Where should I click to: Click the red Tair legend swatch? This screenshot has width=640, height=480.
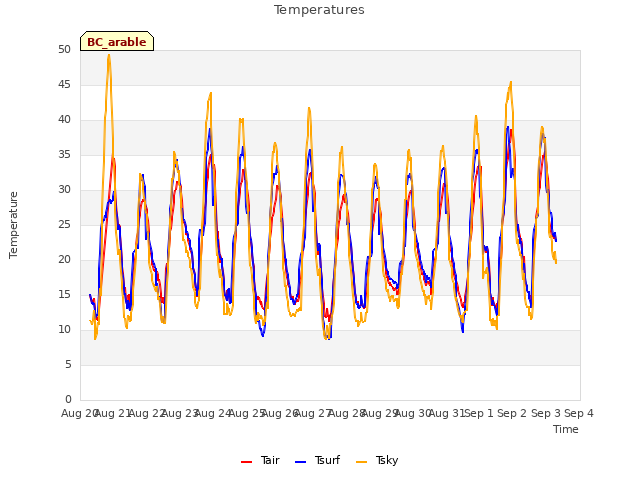click(247, 462)
